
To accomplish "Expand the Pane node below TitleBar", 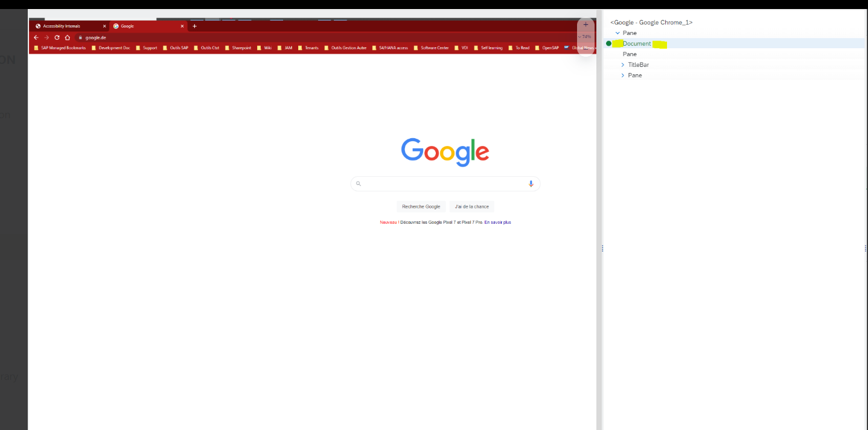I will point(623,75).
